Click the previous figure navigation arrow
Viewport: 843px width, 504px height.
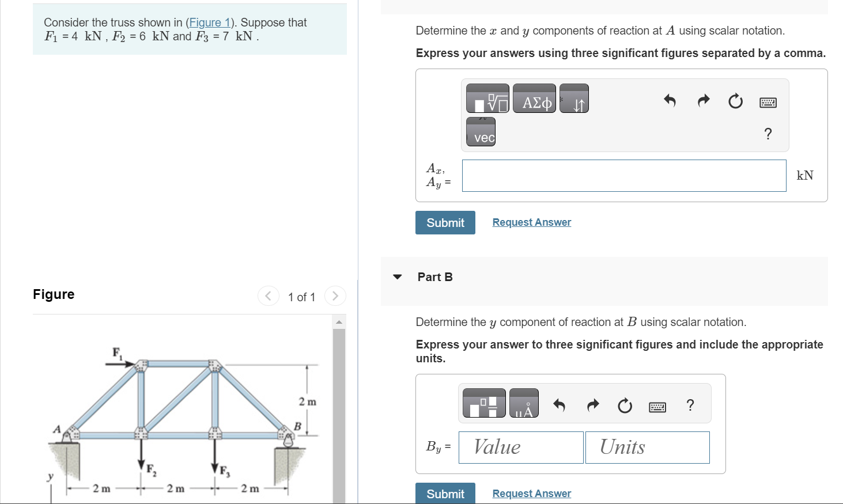click(268, 295)
